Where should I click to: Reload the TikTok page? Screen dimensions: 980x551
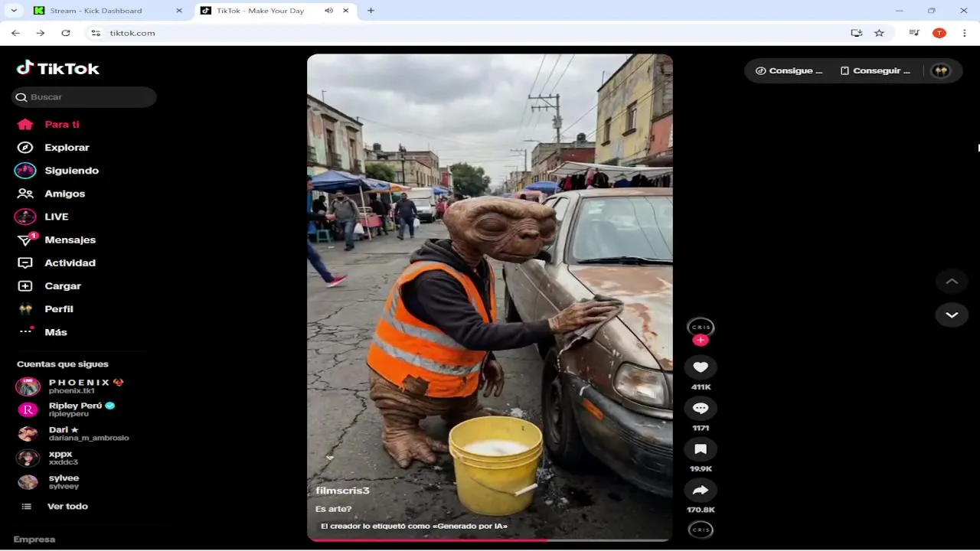(x=66, y=33)
